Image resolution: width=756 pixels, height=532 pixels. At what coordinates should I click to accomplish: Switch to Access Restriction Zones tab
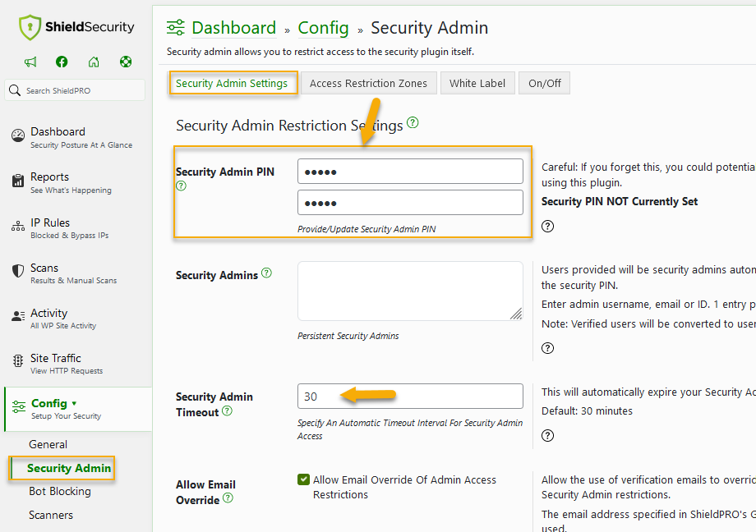point(368,84)
